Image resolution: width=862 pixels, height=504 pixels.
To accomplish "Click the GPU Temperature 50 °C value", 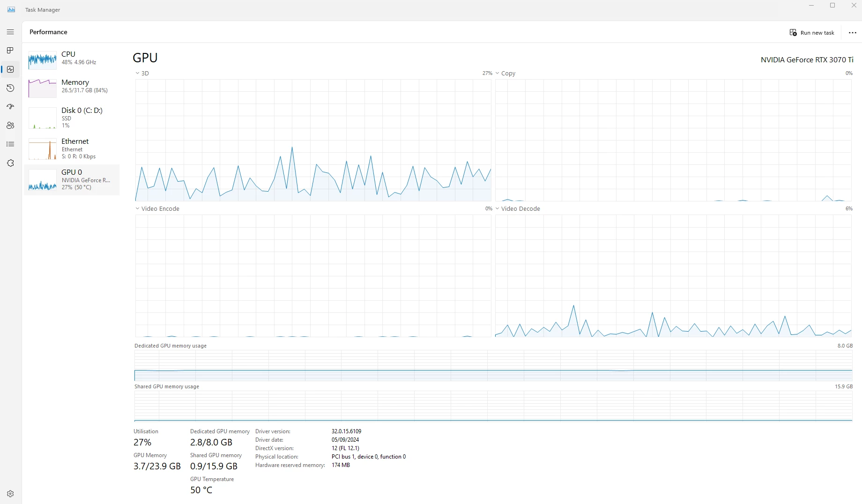I will coord(201,490).
